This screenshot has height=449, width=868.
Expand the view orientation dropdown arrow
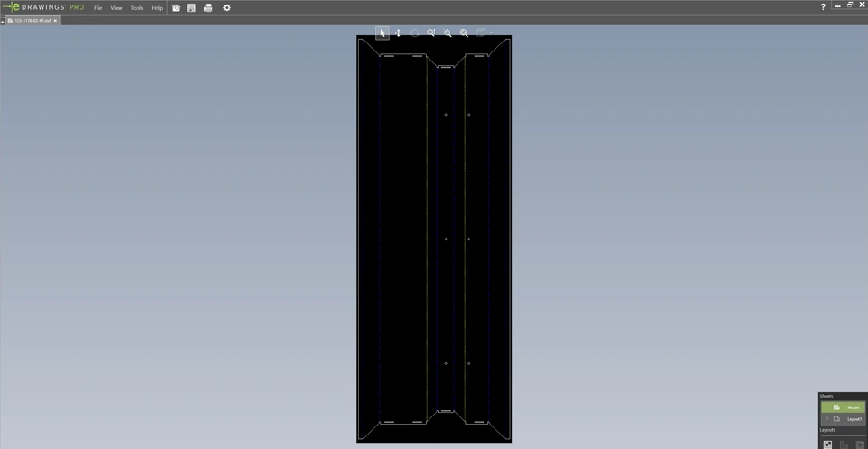coord(491,33)
